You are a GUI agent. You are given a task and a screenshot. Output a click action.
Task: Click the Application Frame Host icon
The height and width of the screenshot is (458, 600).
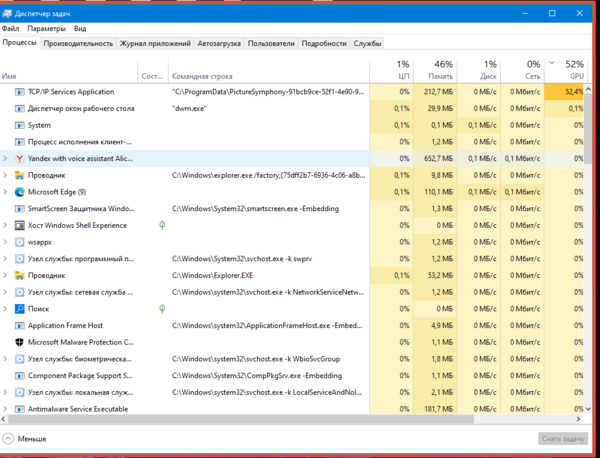(19, 325)
